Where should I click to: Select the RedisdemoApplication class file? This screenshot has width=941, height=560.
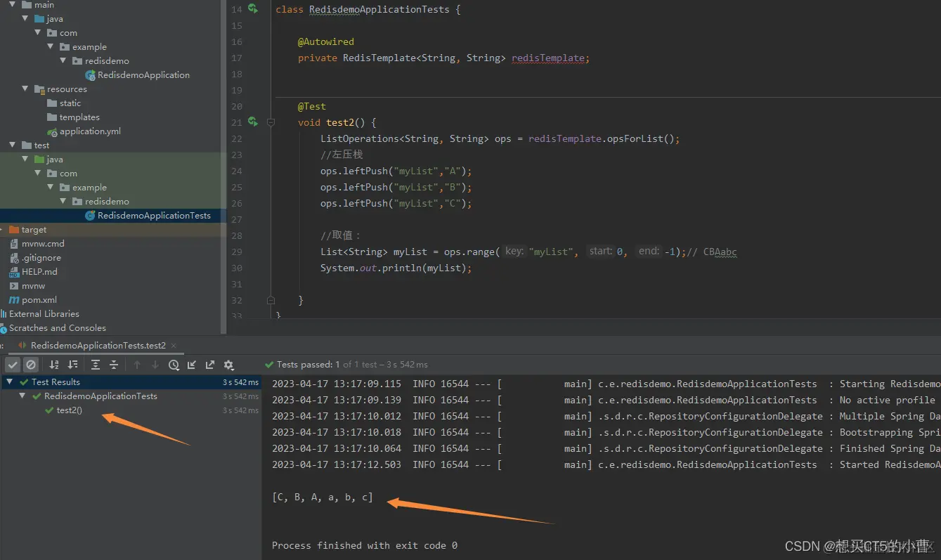coord(143,75)
